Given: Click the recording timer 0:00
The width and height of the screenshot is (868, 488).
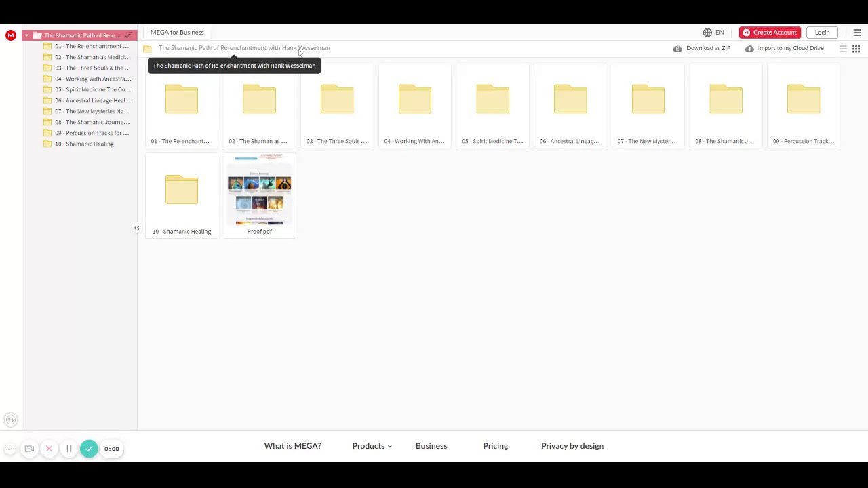Looking at the screenshot, I should click(112, 449).
